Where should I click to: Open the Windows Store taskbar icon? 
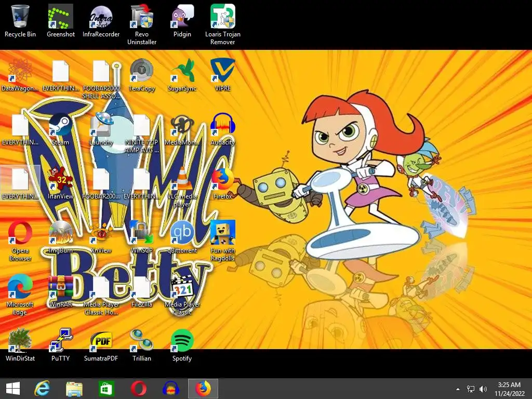(106, 389)
